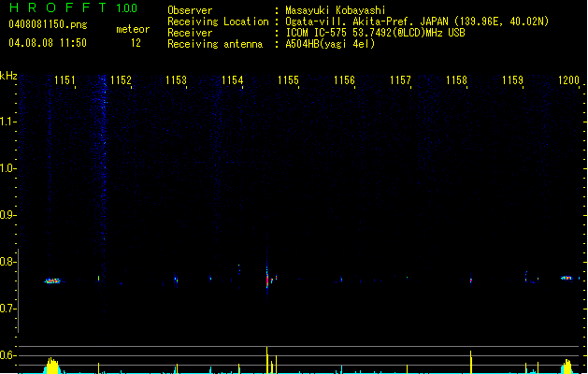Click the HROFFT 1.0.0 title text

(x=73, y=7)
